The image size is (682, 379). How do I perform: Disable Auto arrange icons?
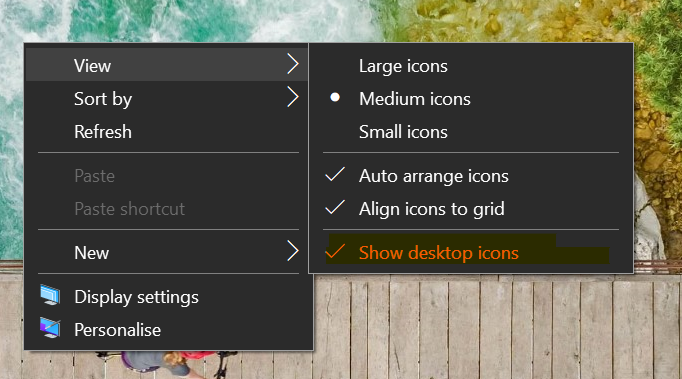pos(471,176)
